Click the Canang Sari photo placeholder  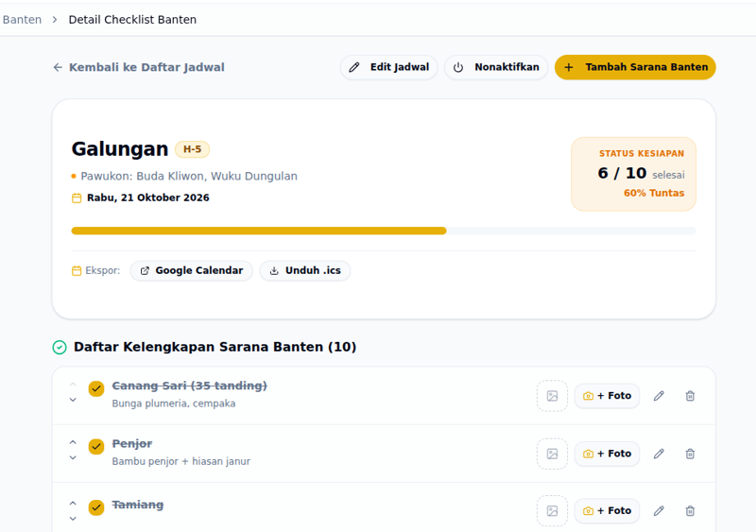[552, 396]
